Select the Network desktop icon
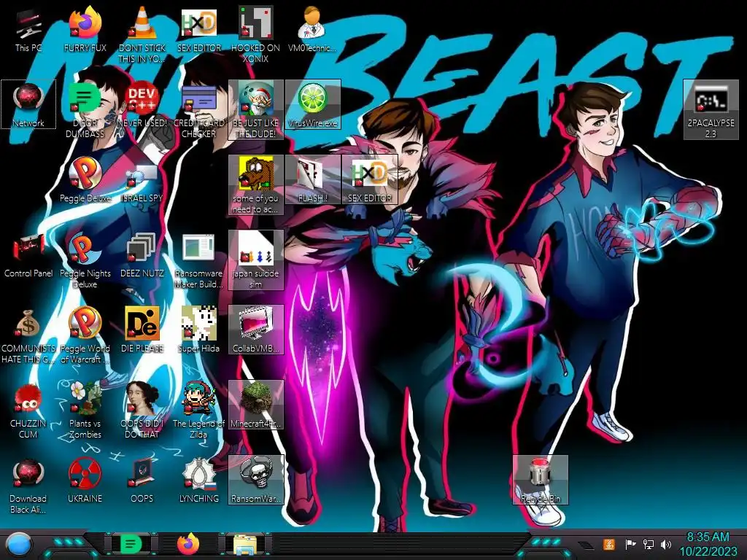 coord(28,105)
